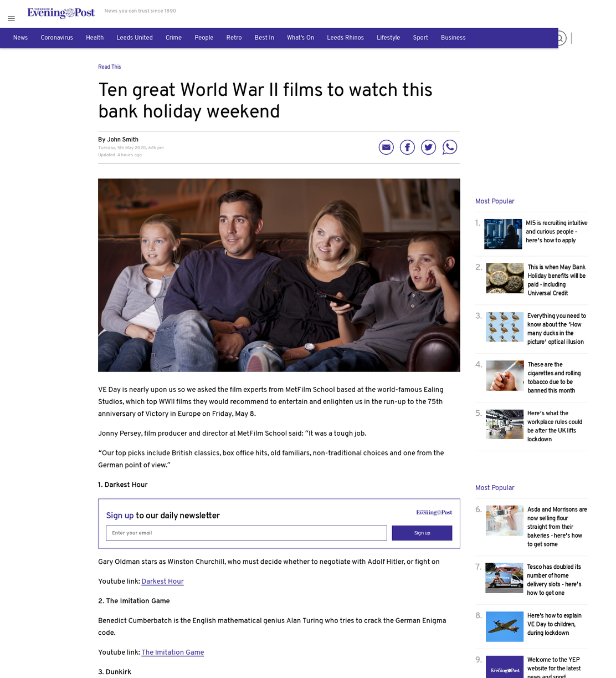Open the What's On section
Image resolution: width=616 pixels, height=678 pixels.
coord(300,38)
